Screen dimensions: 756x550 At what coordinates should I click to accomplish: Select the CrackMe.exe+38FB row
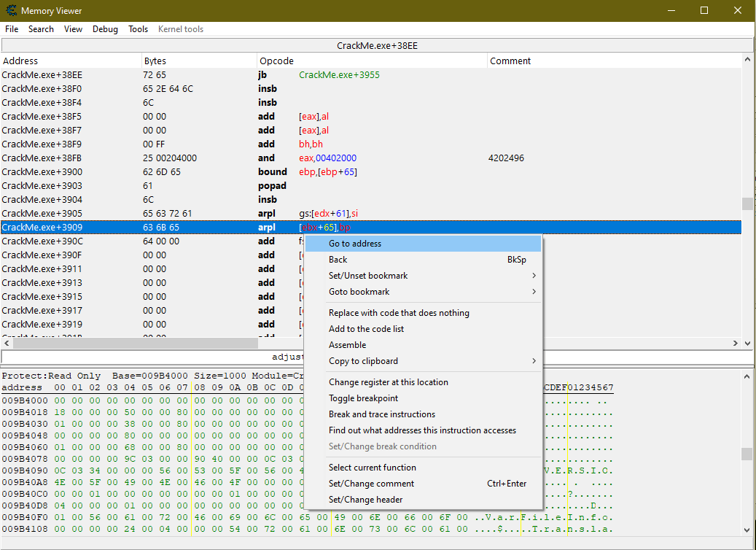click(x=371, y=158)
